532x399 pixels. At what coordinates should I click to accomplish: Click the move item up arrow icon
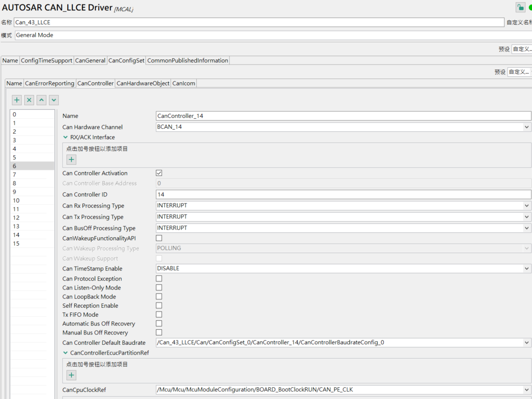(41, 100)
